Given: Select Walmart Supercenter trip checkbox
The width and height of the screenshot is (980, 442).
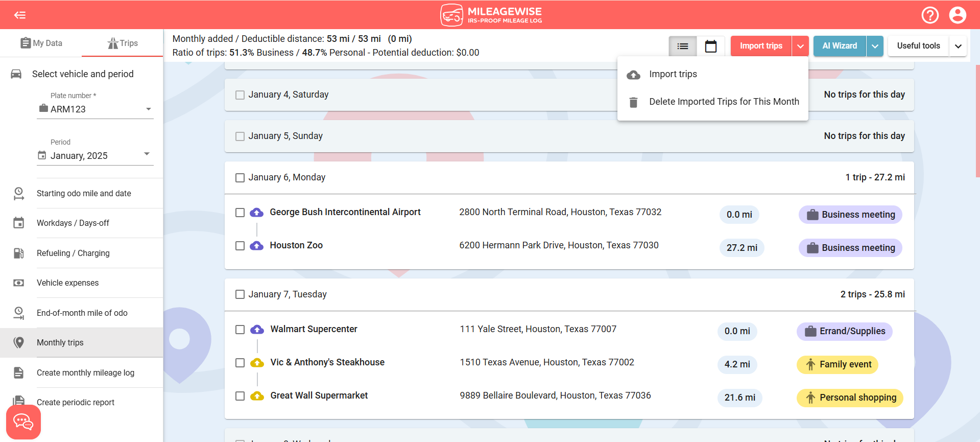Looking at the screenshot, I should [240, 330].
